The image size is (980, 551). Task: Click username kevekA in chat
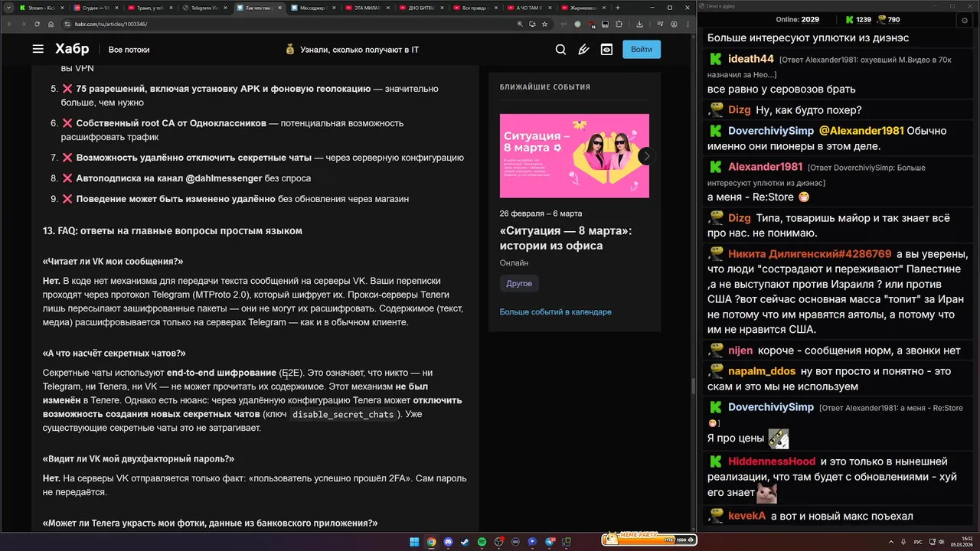coord(746,517)
